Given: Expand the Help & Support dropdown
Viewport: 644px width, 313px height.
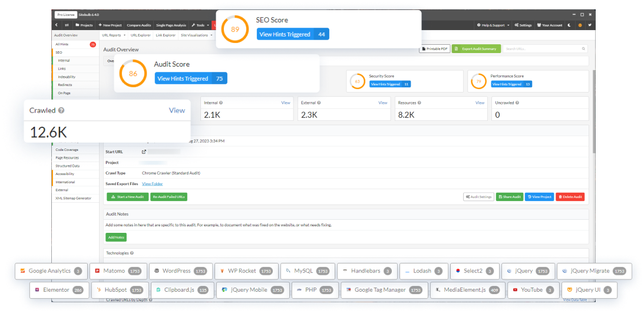Looking at the screenshot, I should 493,25.
